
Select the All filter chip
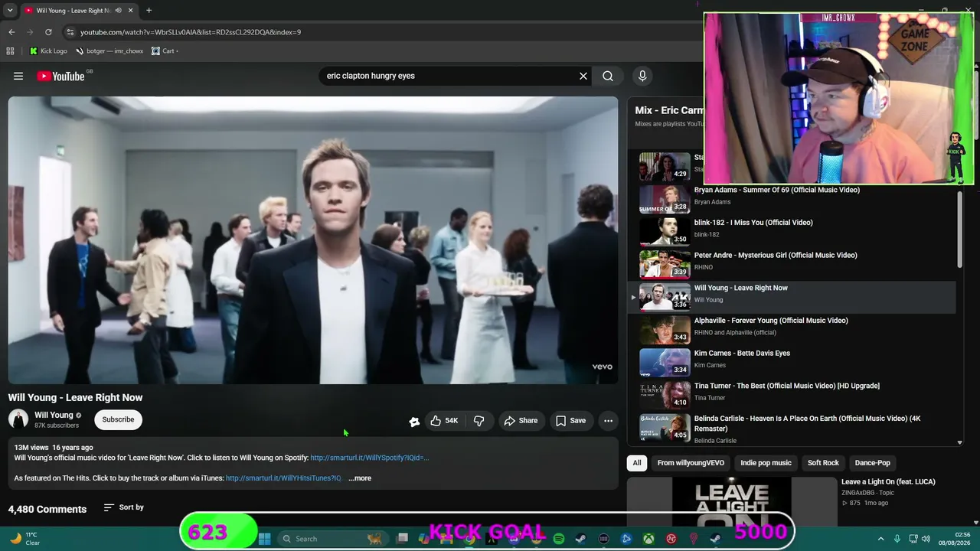pyautogui.click(x=637, y=463)
